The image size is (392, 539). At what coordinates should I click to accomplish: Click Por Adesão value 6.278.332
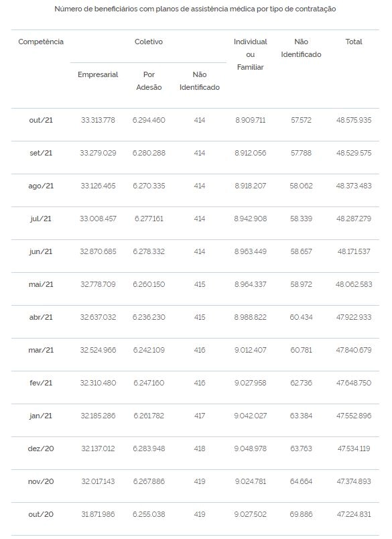(149, 251)
